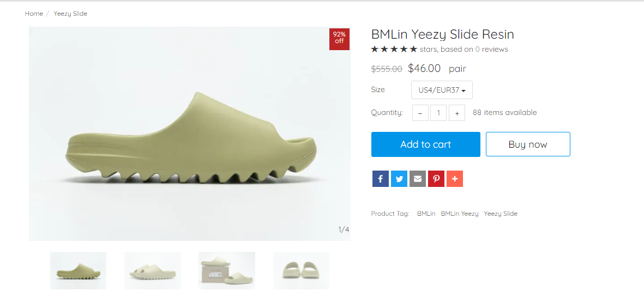Share product on Facebook icon
Viewport: 644px width, 297px height.
380,179
